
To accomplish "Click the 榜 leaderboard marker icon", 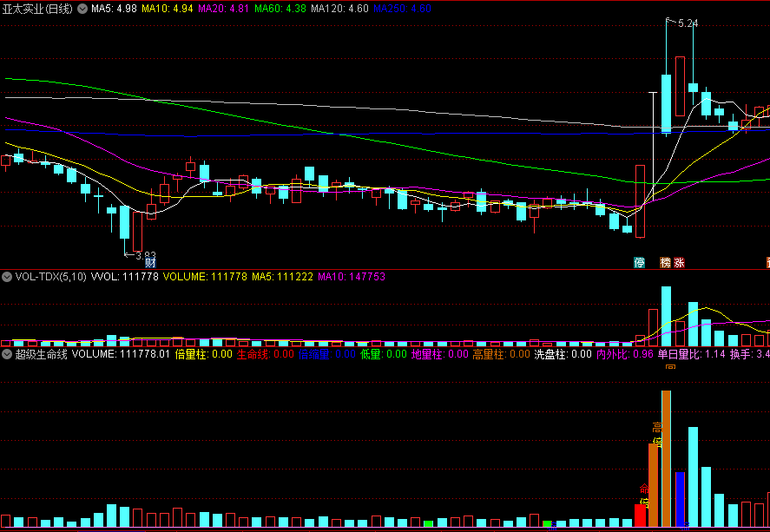I will [x=666, y=263].
